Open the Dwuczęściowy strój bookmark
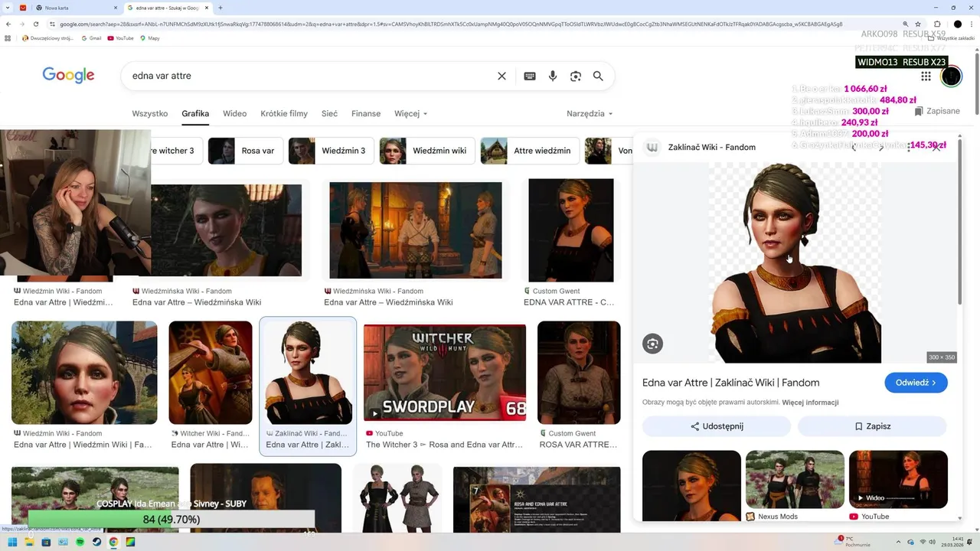 coord(48,37)
